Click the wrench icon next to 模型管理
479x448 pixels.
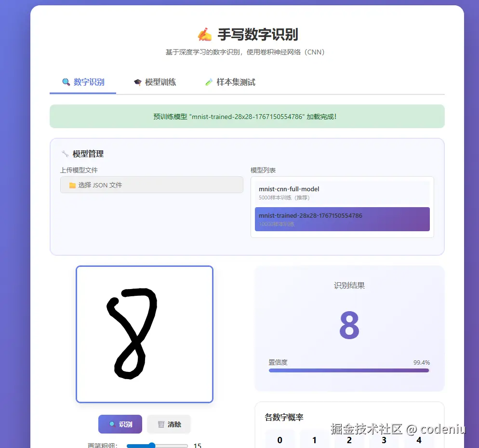65,153
